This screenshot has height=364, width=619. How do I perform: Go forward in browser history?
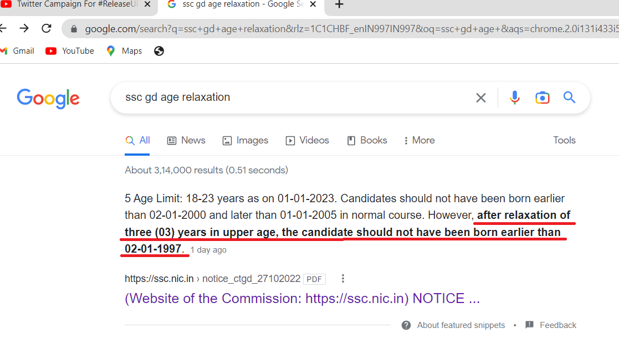tap(24, 28)
